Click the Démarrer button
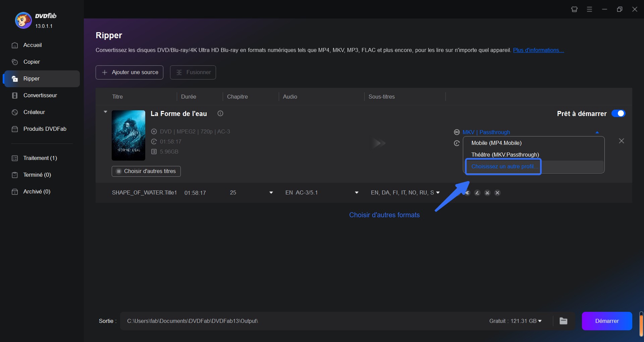644x342 pixels. click(607, 321)
